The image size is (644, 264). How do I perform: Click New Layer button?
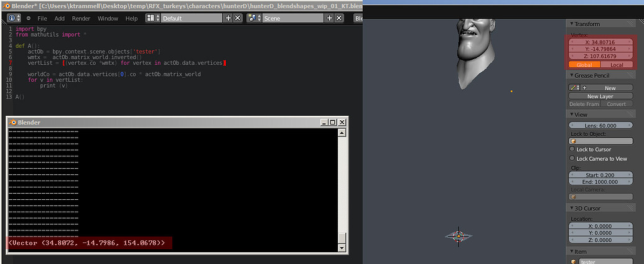pyautogui.click(x=600, y=96)
